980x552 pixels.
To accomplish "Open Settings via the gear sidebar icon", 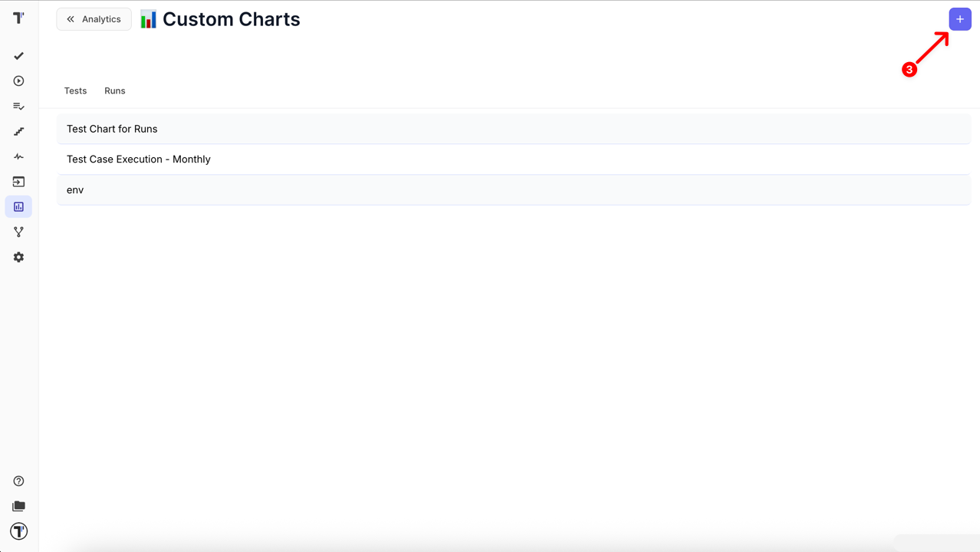I will (18, 258).
